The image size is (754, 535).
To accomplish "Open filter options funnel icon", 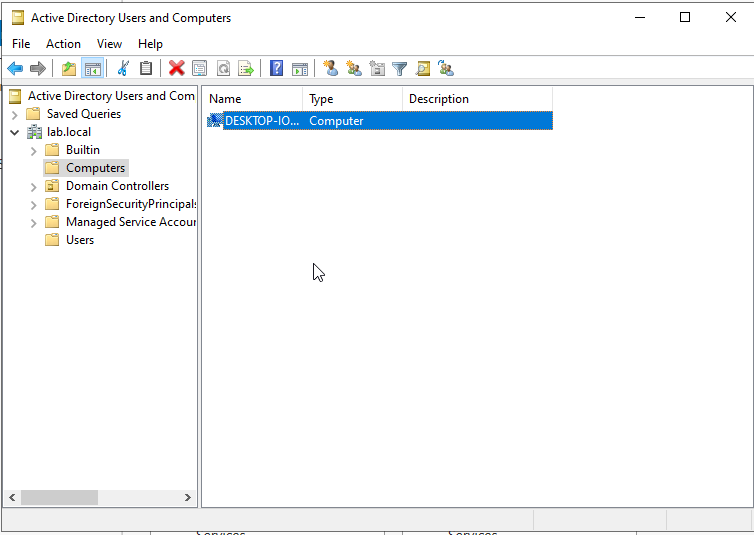I will 400,68.
